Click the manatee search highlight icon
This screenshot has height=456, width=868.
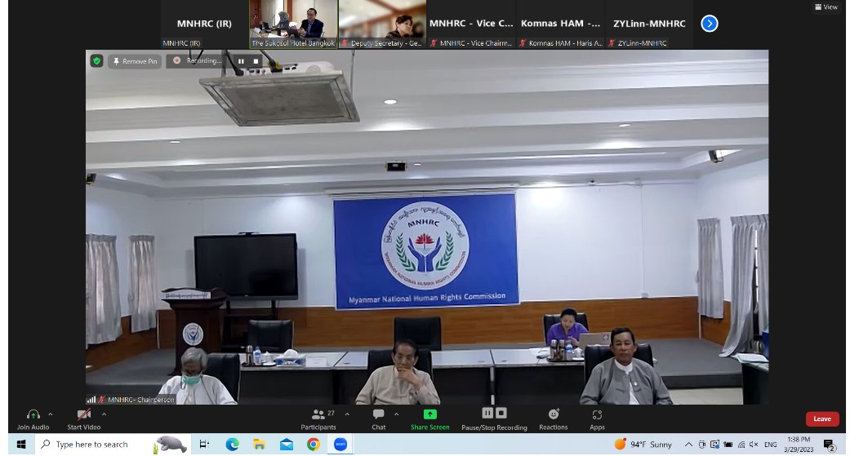[x=171, y=444]
